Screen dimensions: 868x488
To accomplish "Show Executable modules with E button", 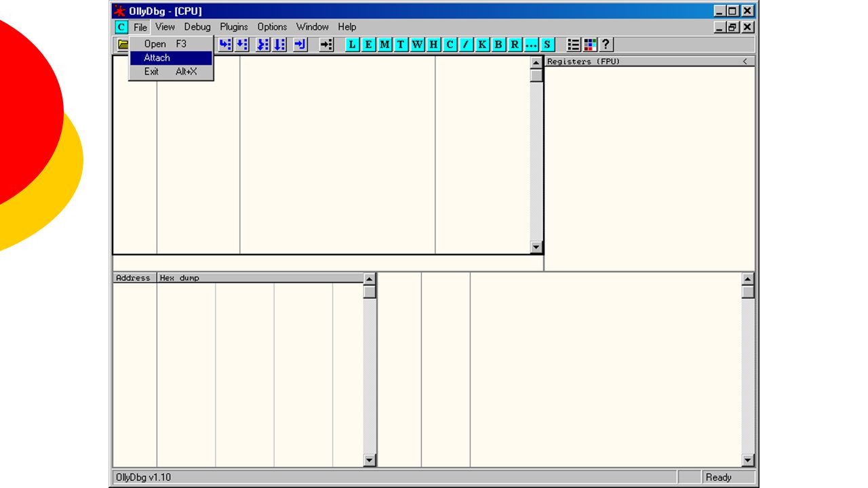I will pyautogui.click(x=369, y=45).
